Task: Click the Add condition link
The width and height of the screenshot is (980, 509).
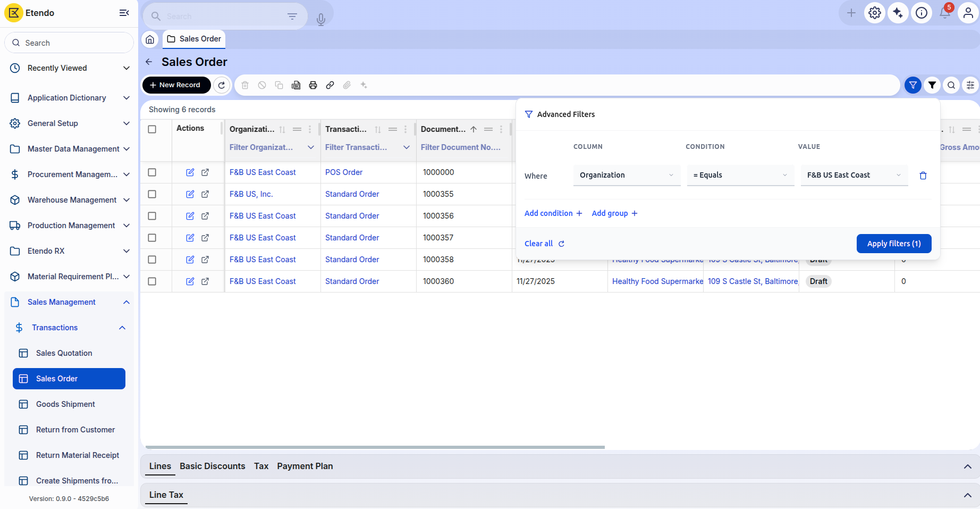Action: pyautogui.click(x=553, y=213)
